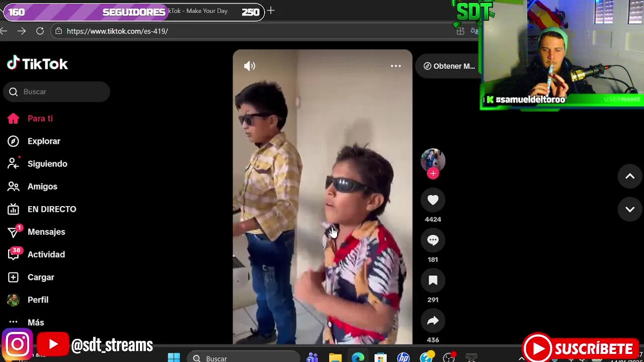View site information lock icon
Screen dimensions: 644x362
tap(58, 31)
